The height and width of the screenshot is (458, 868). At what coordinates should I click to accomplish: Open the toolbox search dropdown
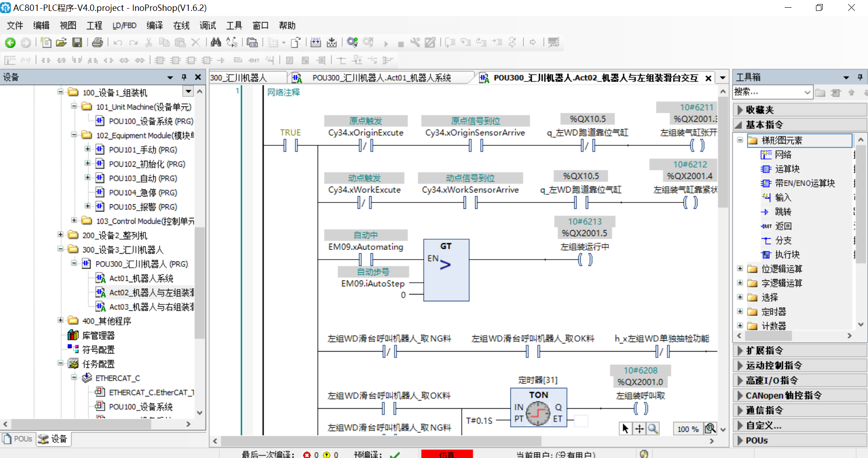(807, 92)
